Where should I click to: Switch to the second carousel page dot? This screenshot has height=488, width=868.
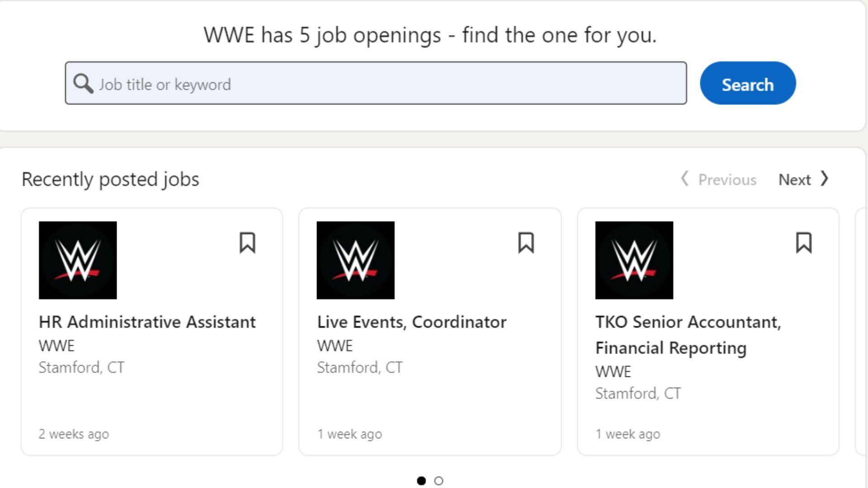point(438,481)
